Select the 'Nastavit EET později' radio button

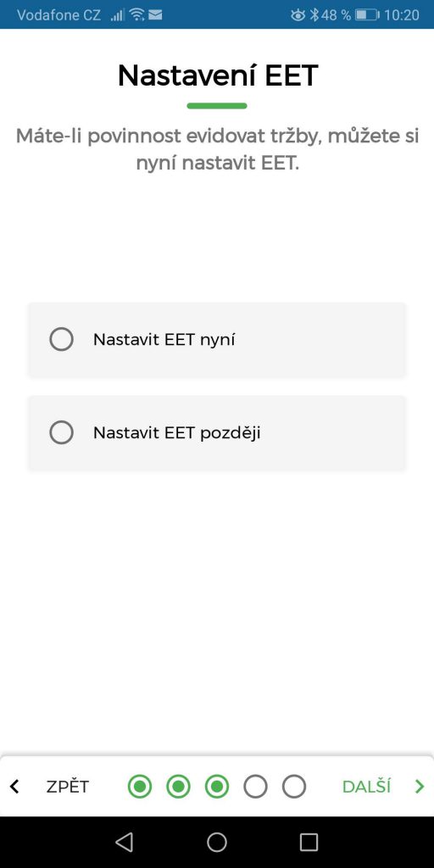[x=61, y=432]
